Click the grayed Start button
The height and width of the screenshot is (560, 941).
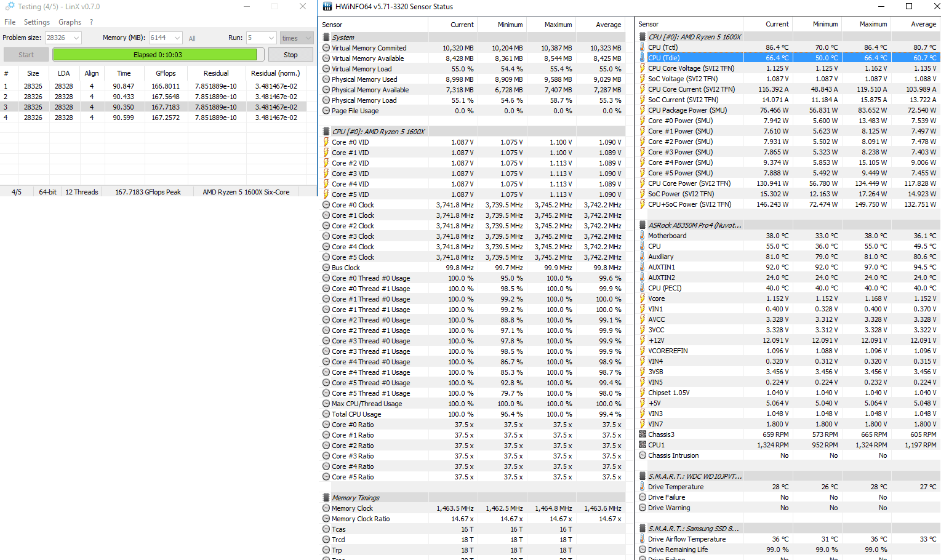pos(26,55)
